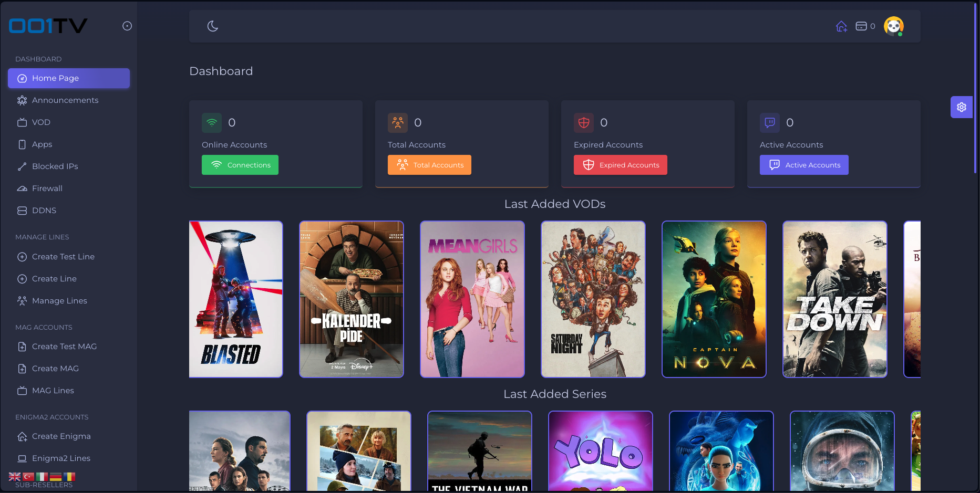
Task: Click the Manage Lines people icon
Action: point(22,301)
